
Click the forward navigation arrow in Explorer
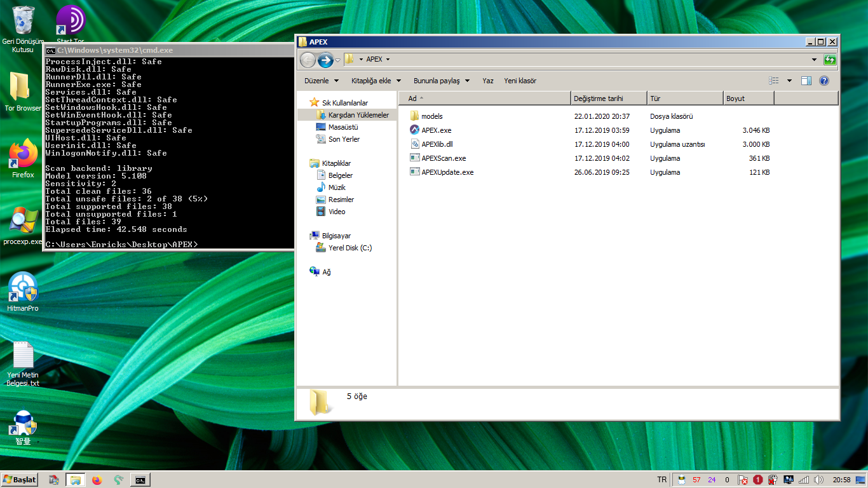325,60
